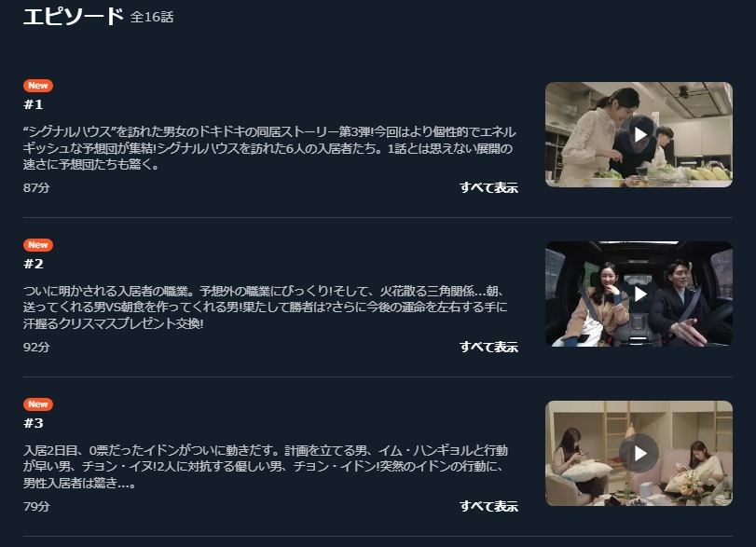The height and width of the screenshot is (547, 756).
Task: Play episode #2 via thumbnail play icon
Action: coord(639,294)
